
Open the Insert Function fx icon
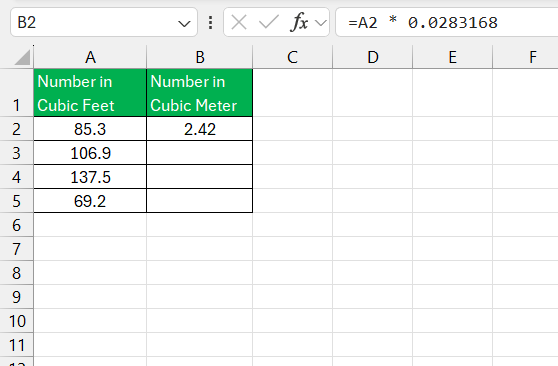click(x=299, y=22)
